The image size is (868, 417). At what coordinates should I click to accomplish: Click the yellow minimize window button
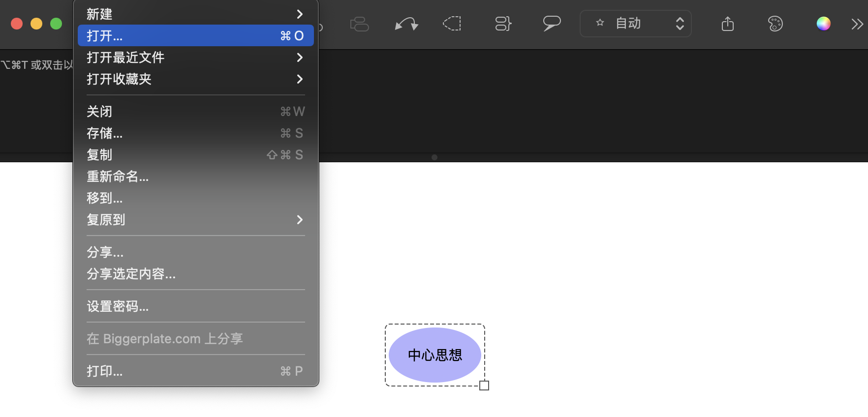pyautogui.click(x=36, y=24)
